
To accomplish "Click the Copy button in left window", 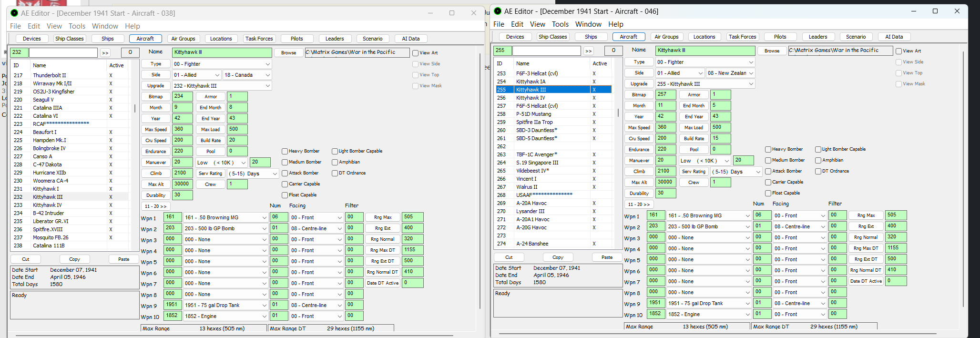I will click(x=75, y=259).
